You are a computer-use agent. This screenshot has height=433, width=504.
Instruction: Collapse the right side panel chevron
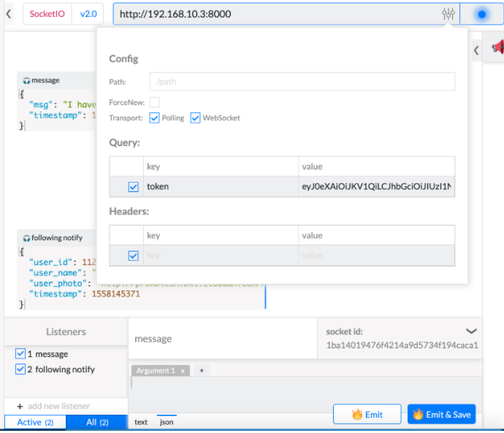(476, 50)
